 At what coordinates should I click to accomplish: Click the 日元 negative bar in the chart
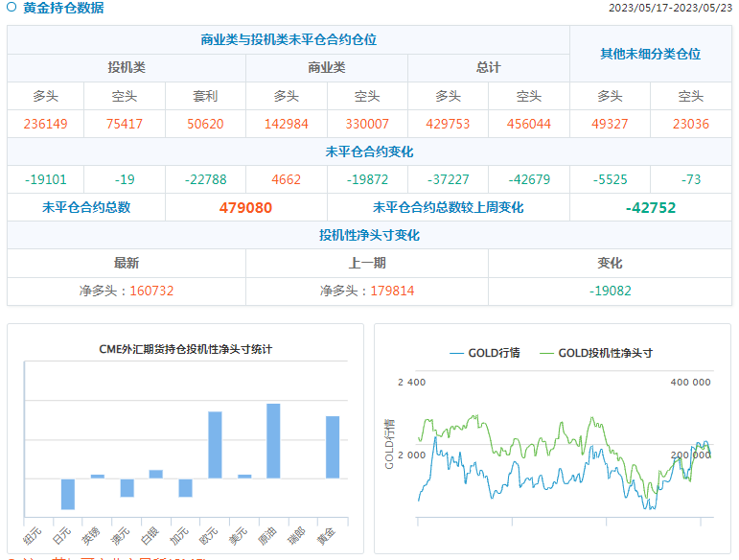point(68,494)
